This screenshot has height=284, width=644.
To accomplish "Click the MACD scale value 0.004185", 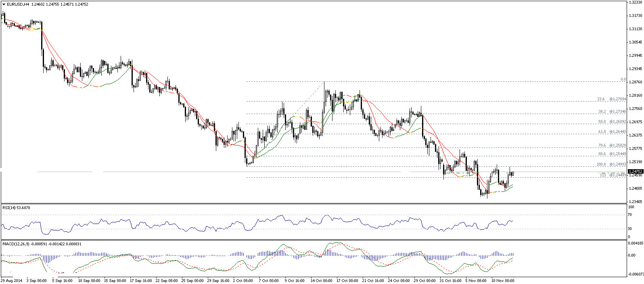I will pos(636,243).
